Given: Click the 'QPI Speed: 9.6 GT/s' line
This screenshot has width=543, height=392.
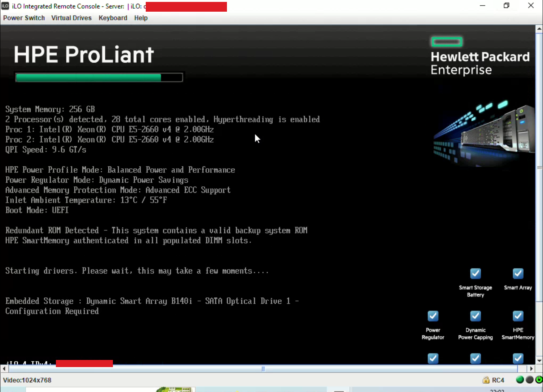Looking at the screenshot, I should pyautogui.click(x=46, y=150).
